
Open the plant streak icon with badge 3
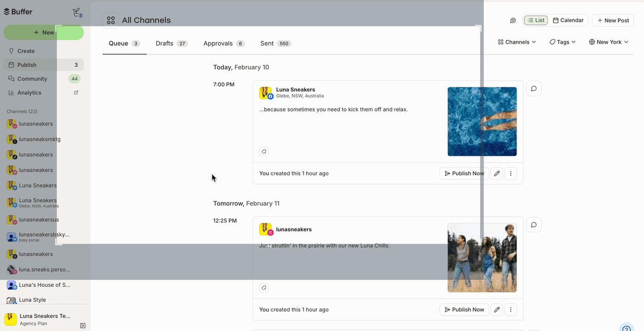click(77, 12)
